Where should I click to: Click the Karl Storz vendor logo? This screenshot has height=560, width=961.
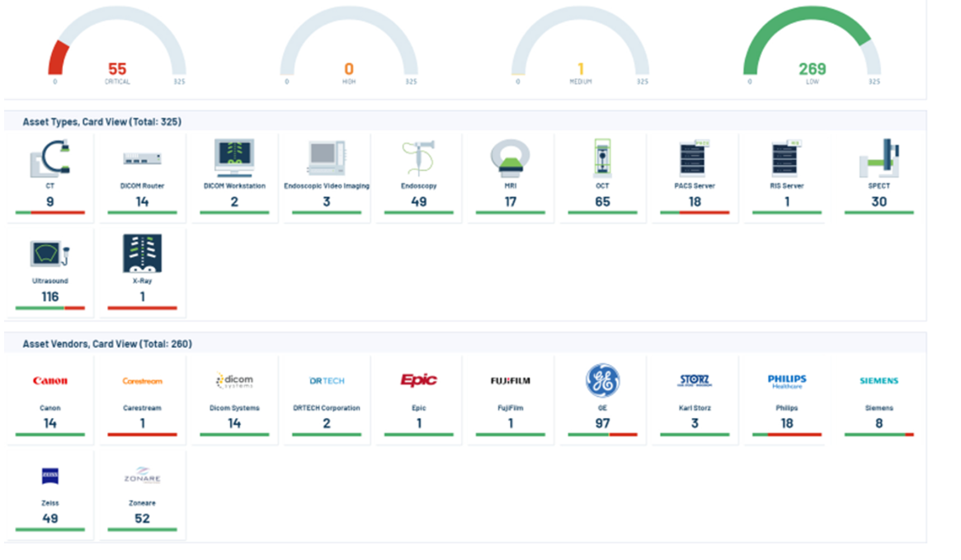695,380
